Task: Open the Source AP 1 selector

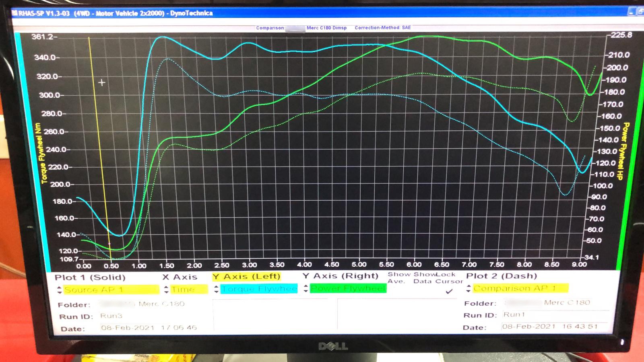Action: pos(111,290)
